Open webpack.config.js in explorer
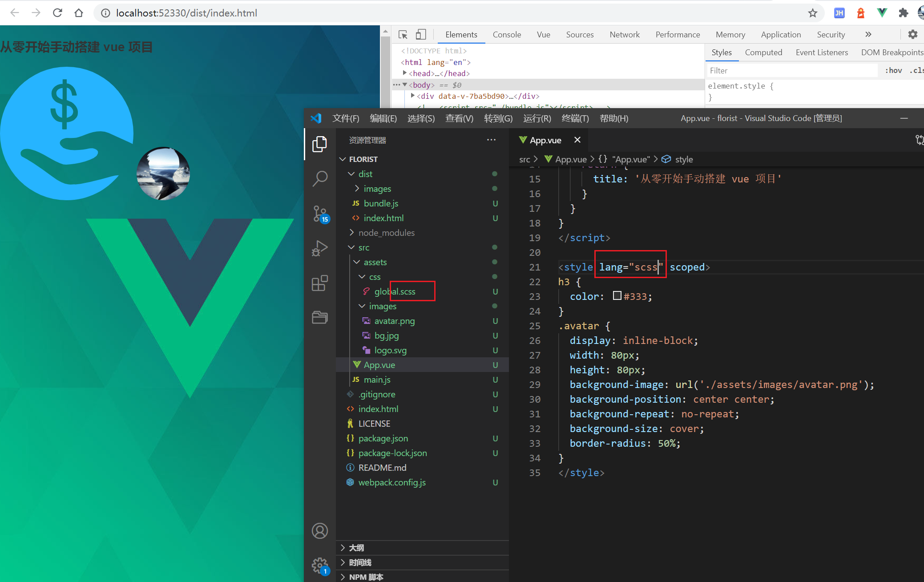 coord(391,482)
